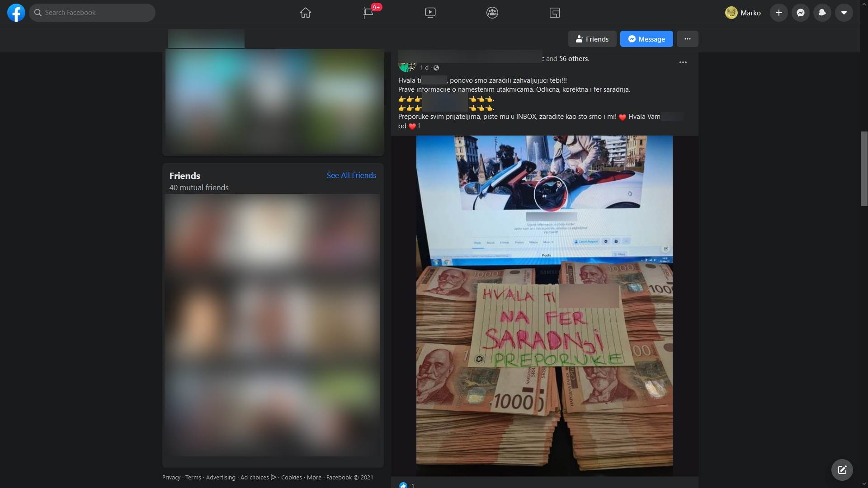Send a Message to this profile
This screenshot has height=488, width=868.
coord(646,39)
